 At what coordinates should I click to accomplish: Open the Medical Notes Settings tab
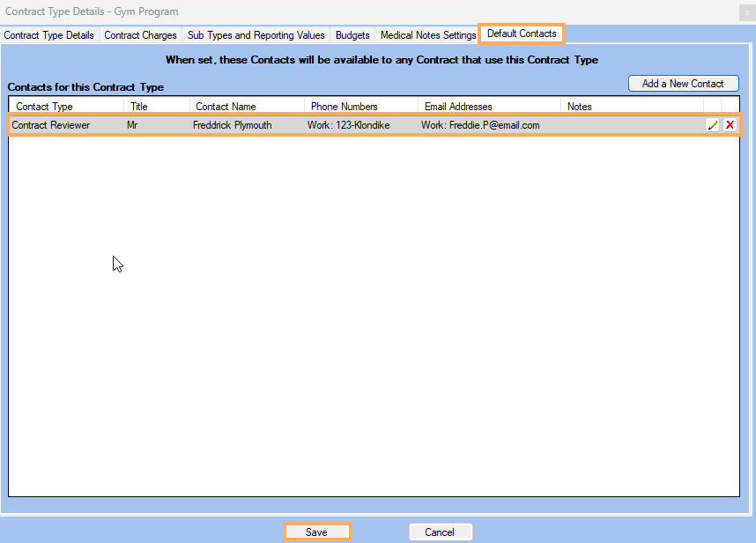427,34
